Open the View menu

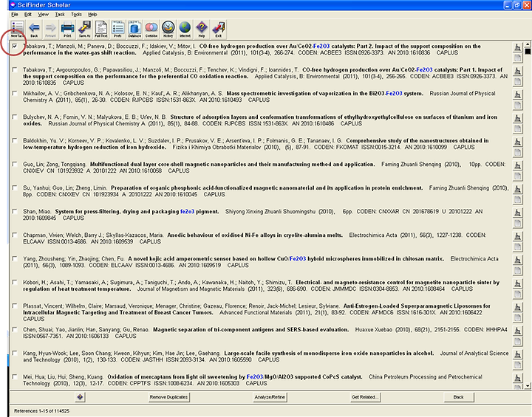click(x=43, y=15)
